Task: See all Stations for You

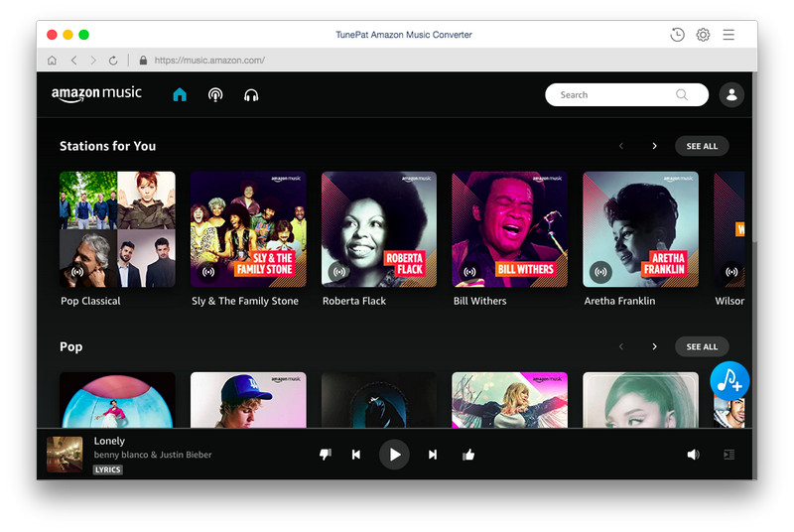Action: (x=702, y=146)
